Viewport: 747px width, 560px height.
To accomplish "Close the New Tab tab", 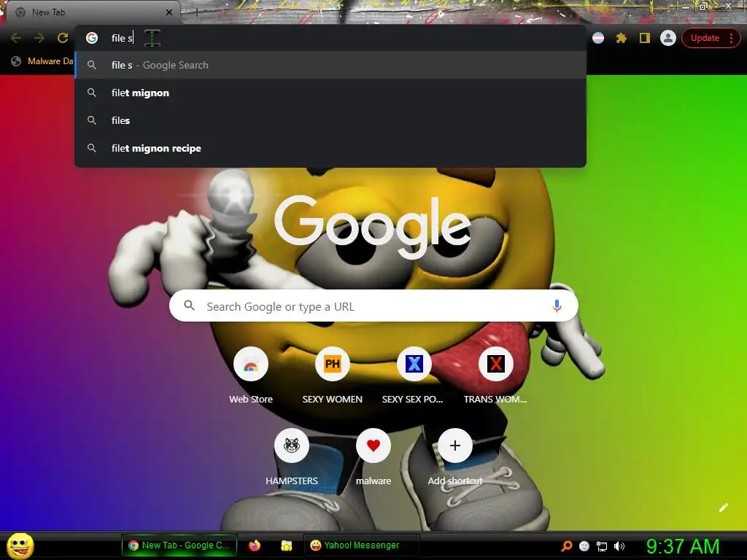I will 169,12.
